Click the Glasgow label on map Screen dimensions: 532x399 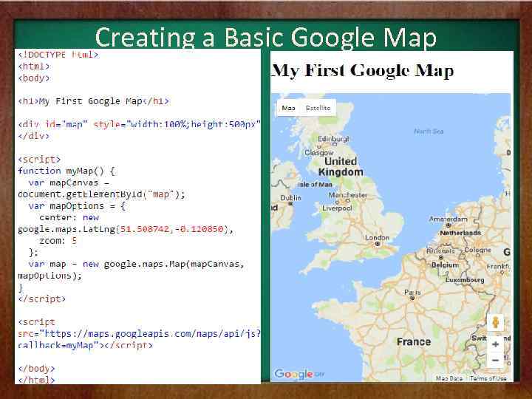pyautogui.click(x=319, y=153)
